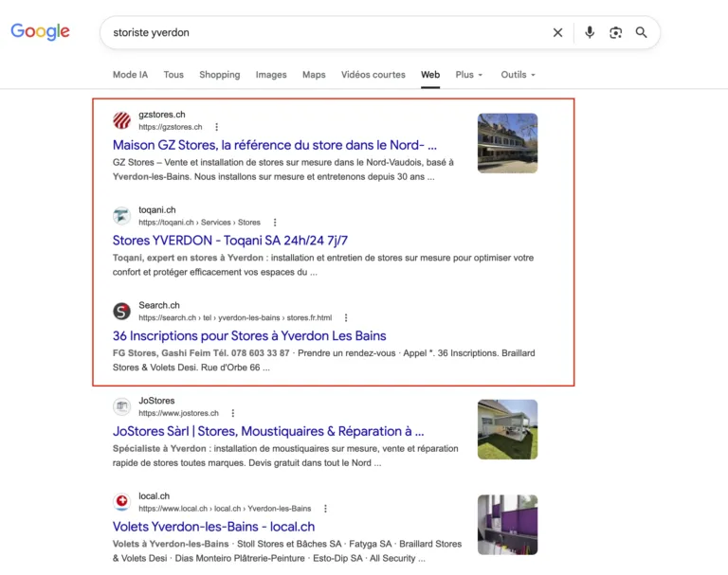Click the snippet starting "GZ Stores – Vente et installation"
Screen dimensions: 728x575
[283, 170]
